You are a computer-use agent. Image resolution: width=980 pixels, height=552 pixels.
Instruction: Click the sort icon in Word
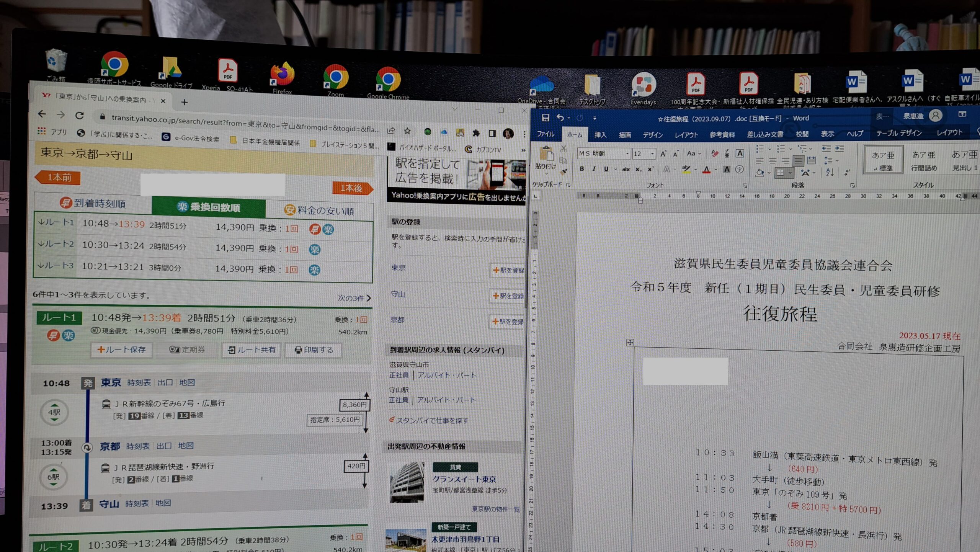point(829,173)
